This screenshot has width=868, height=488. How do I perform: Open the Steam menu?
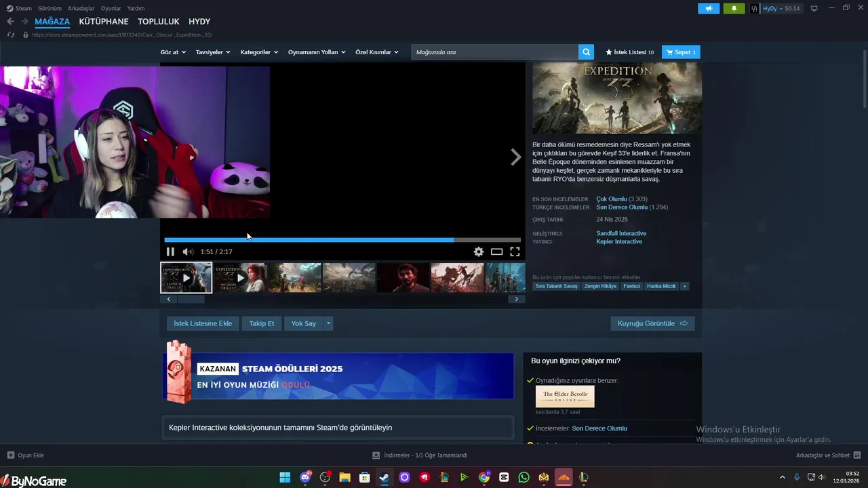tap(19, 8)
